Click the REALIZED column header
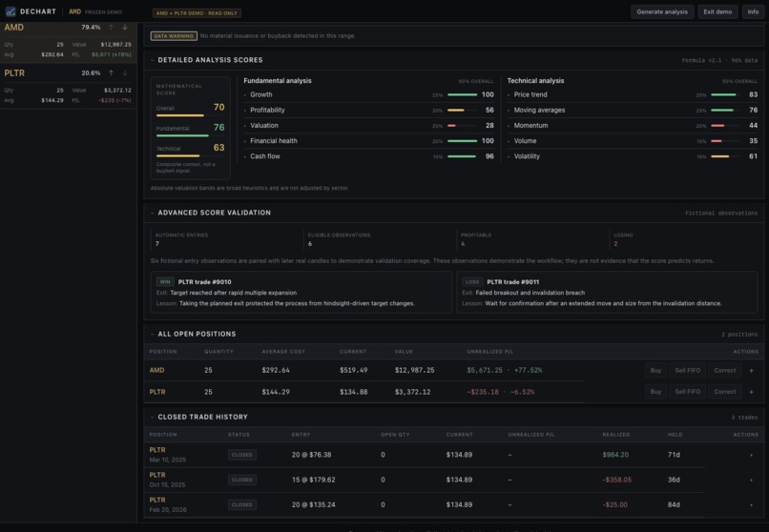The image size is (769, 532). [616, 435]
